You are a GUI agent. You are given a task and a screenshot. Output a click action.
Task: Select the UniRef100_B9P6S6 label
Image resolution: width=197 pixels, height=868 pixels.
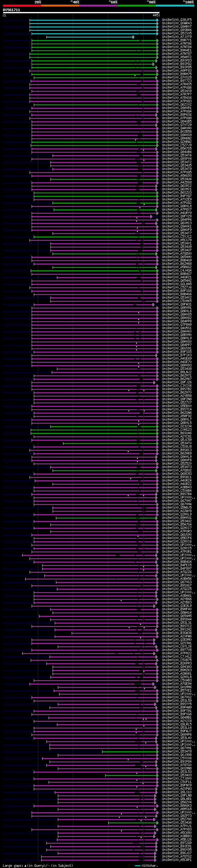pyautogui.click(x=177, y=115)
